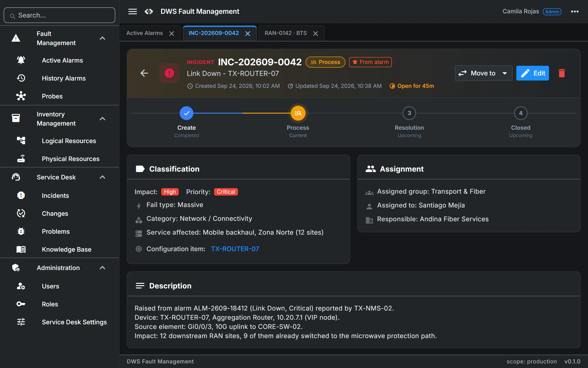The height and width of the screenshot is (368, 588).
Task: Close the Active Alarms tab
Action: pos(172,34)
